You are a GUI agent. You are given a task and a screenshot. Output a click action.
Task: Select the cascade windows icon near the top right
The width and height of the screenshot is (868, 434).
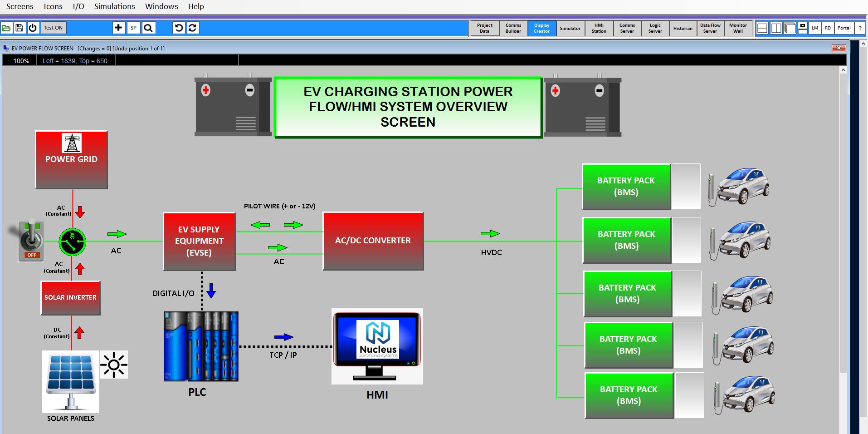[789, 28]
